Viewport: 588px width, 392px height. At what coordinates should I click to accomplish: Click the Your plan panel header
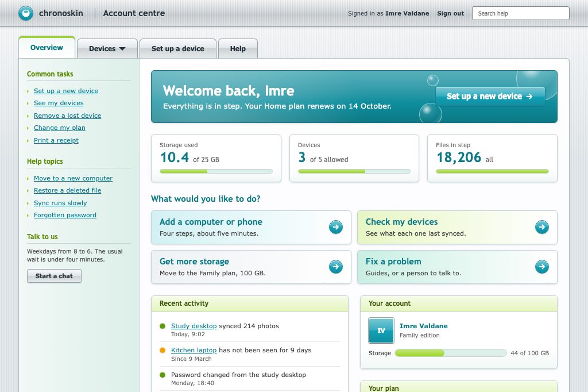point(459,387)
